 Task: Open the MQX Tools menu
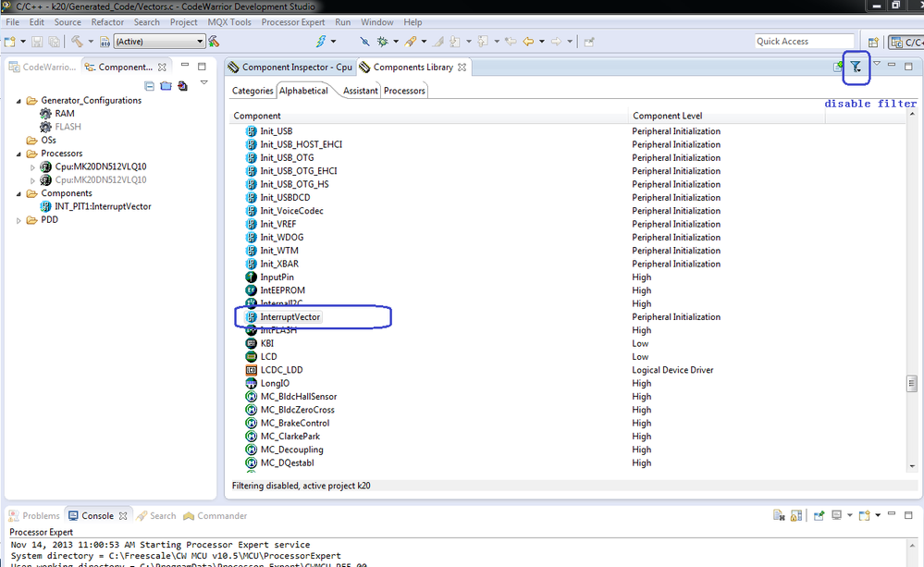[x=229, y=22]
